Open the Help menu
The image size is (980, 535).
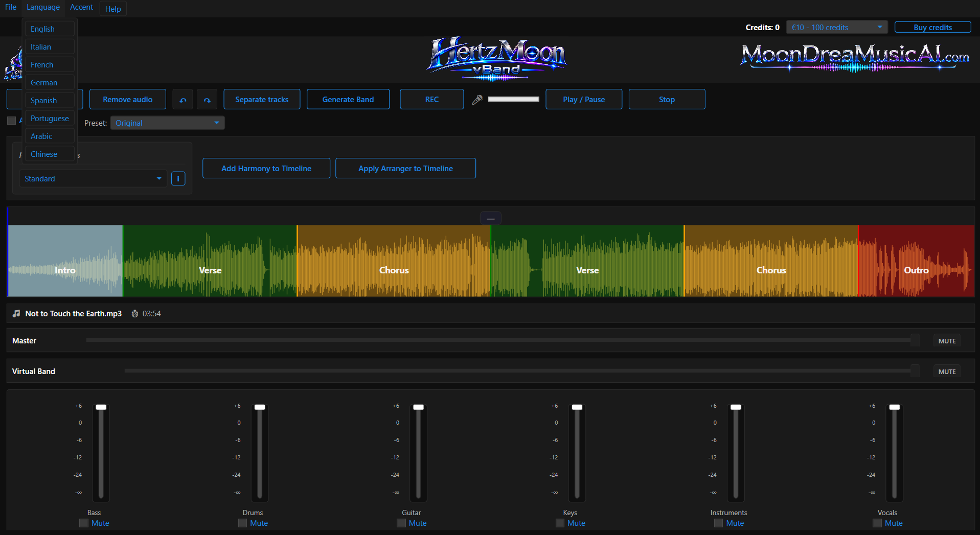113,9
